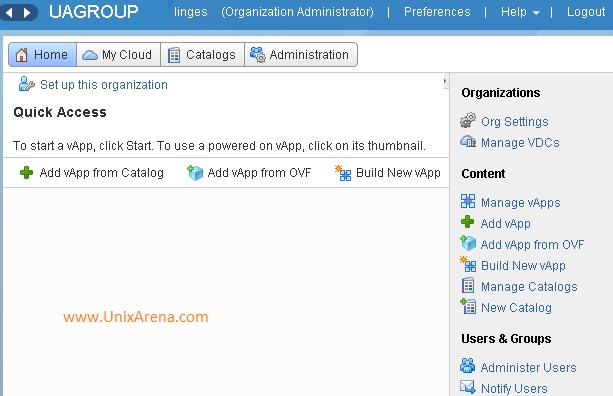613x396 pixels.
Task: Click the green plus icon for Add vApp from Catalog
Action: coord(27,172)
